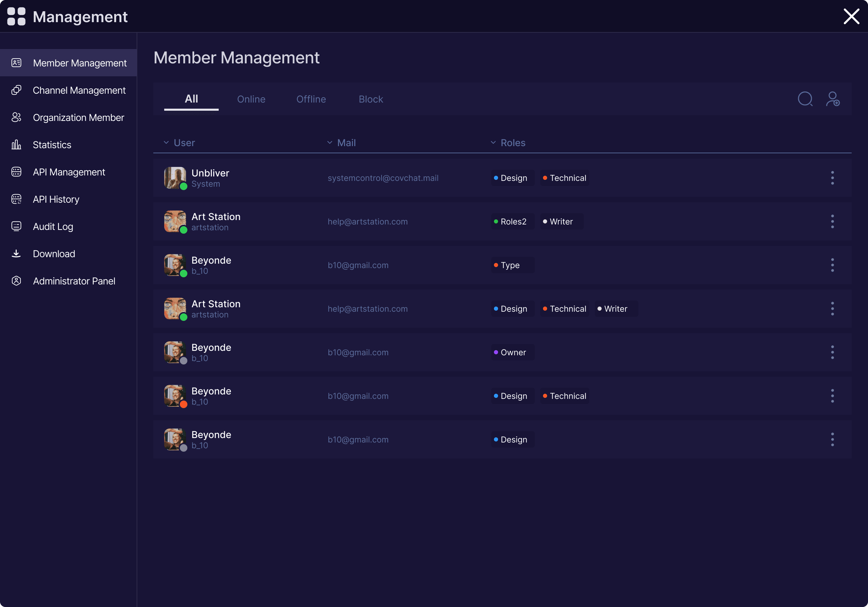This screenshot has width=868, height=607.
Task: Click the add member icon
Action: tap(833, 99)
